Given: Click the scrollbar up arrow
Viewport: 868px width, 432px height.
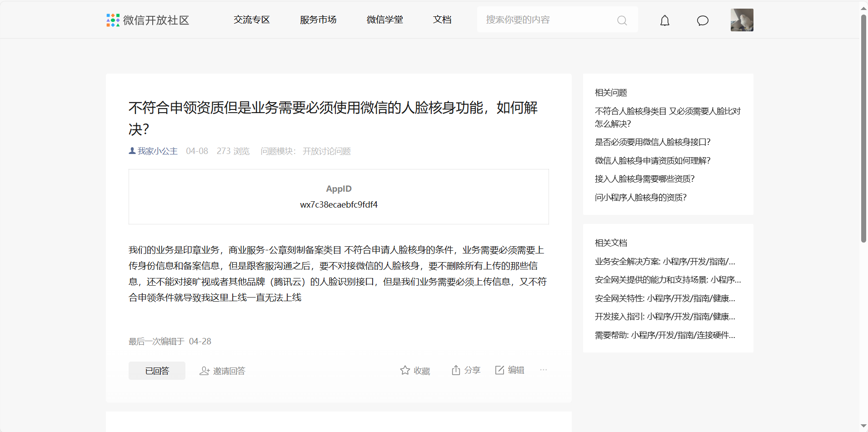Looking at the screenshot, I should (x=863, y=8).
